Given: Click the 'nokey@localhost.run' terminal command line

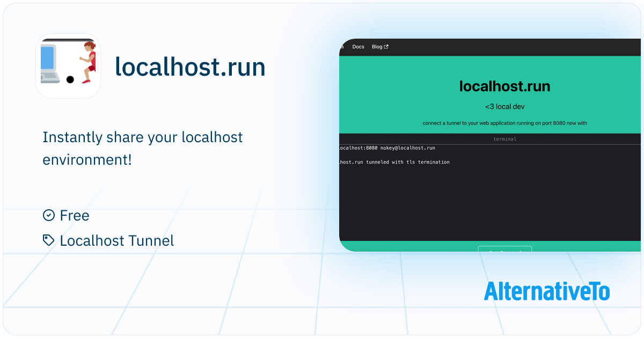Looking at the screenshot, I should 387,148.
